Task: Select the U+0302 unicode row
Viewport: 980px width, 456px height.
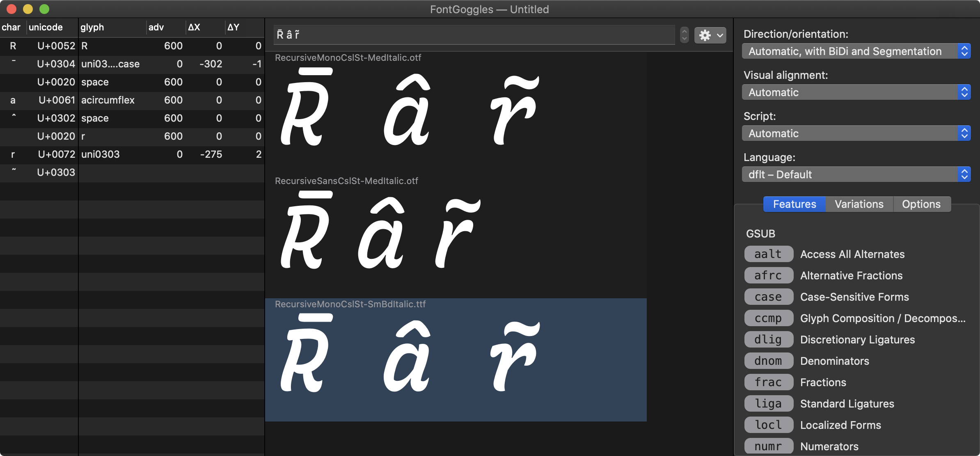Action: click(39, 118)
